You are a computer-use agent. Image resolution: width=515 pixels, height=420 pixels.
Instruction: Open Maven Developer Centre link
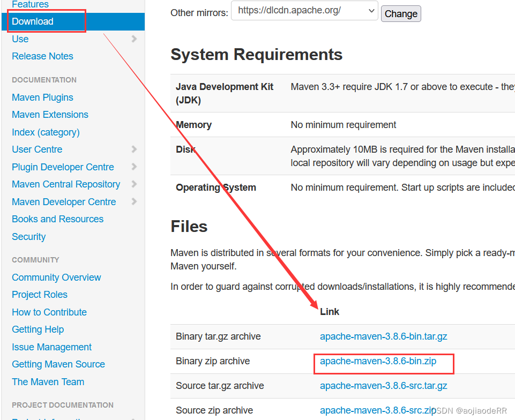coord(64,201)
